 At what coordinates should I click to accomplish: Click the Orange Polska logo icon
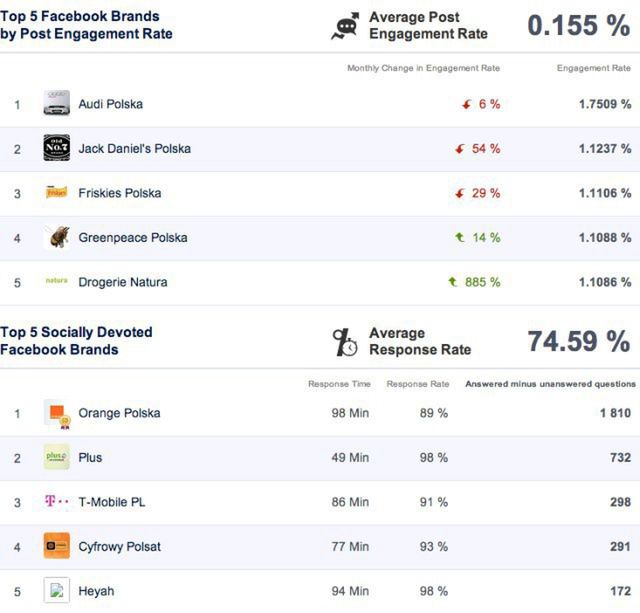(x=57, y=413)
